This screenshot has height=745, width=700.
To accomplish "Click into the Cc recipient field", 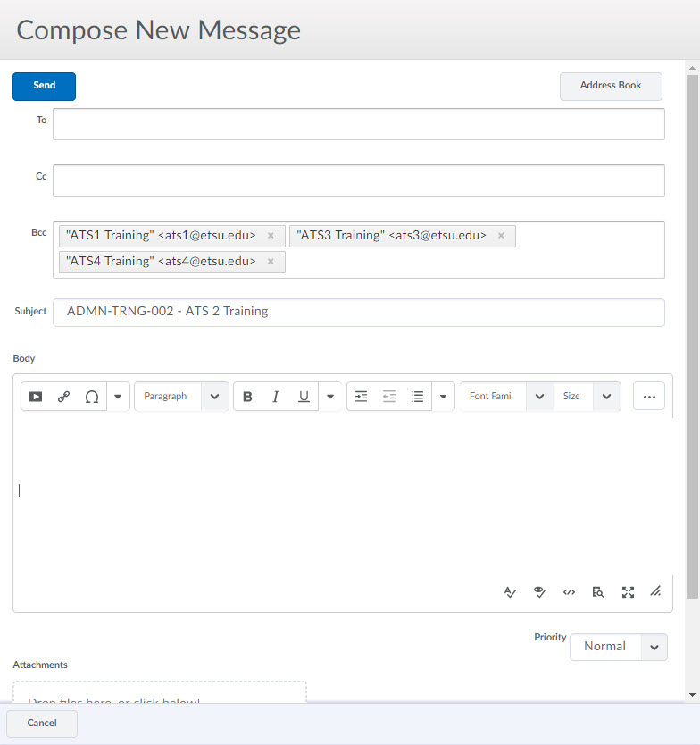I will tap(358, 180).
